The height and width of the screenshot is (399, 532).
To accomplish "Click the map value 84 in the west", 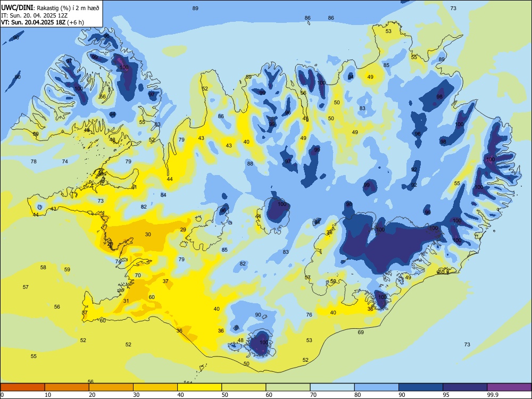I will tap(163, 195).
